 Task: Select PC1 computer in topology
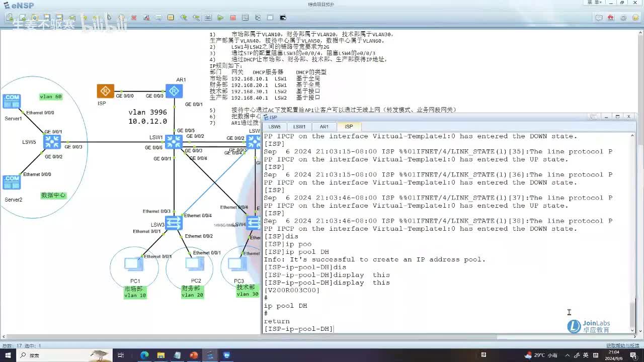pyautogui.click(x=134, y=264)
